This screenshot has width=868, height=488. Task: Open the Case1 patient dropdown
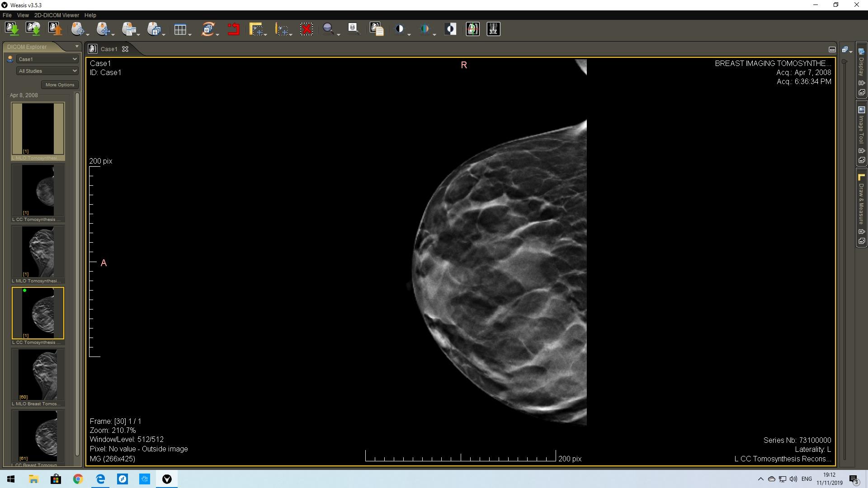tap(47, 59)
